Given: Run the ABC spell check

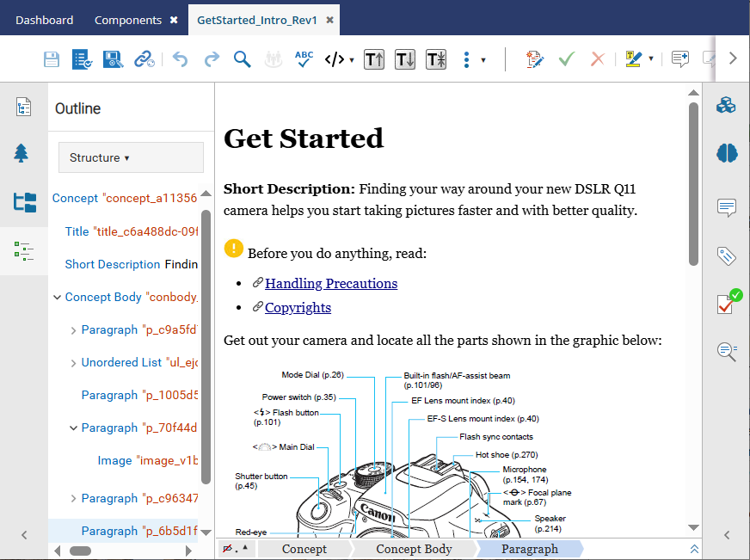Looking at the screenshot, I should coord(304,59).
